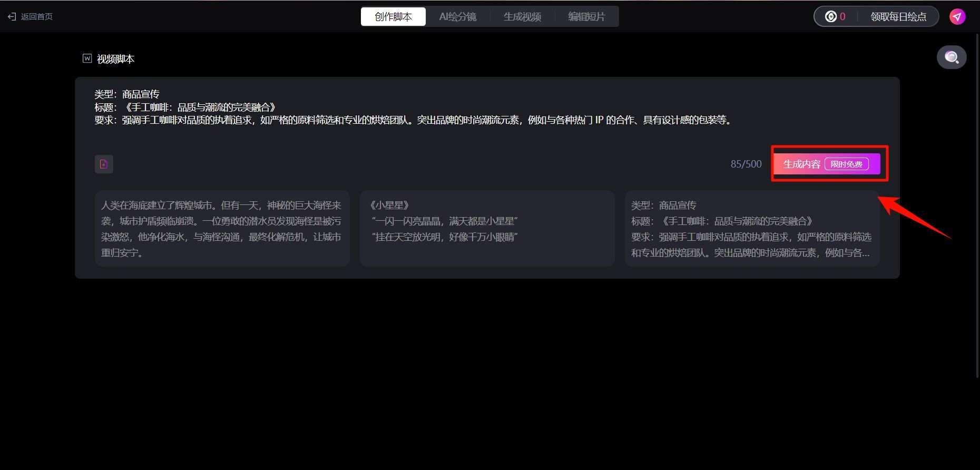Pick the 手工咖啡 product promo example card
This screenshot has height=470, width=980.
coord(751,229)
